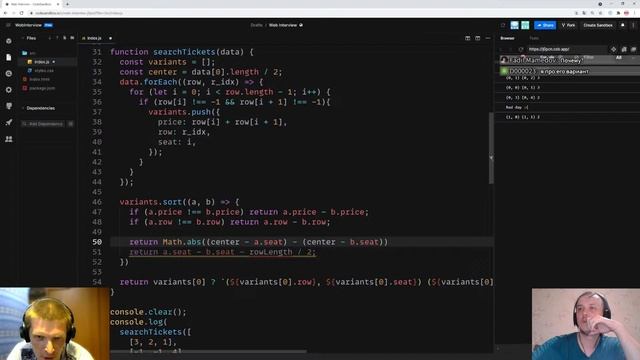The image size is (640, 360).
Task: Click the Add Dependency search field
Action: (44, 124)
